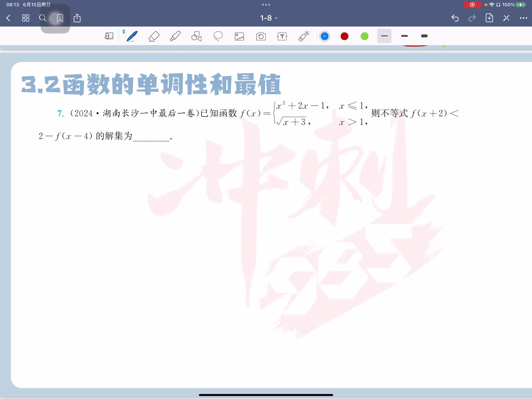Expand the 1-8 document title dropdown
Image resolution: width=532 pixels, height=399 pixels.
(268, 18)
